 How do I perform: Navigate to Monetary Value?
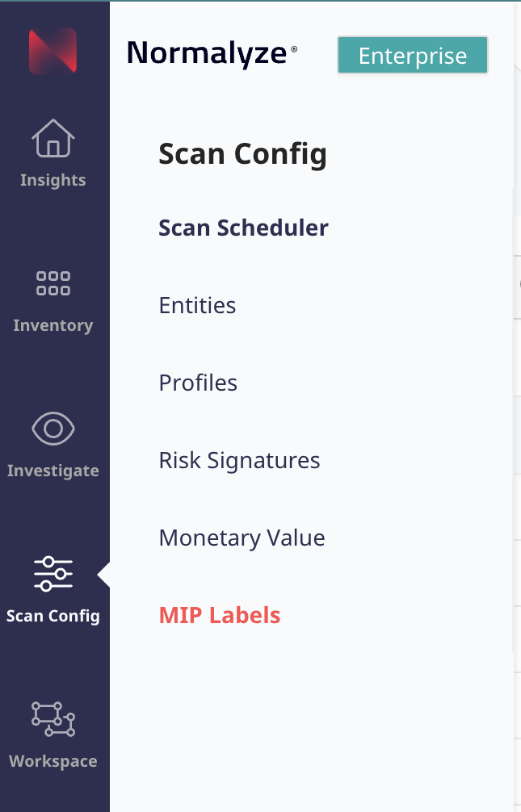click(x=242, y=538)
